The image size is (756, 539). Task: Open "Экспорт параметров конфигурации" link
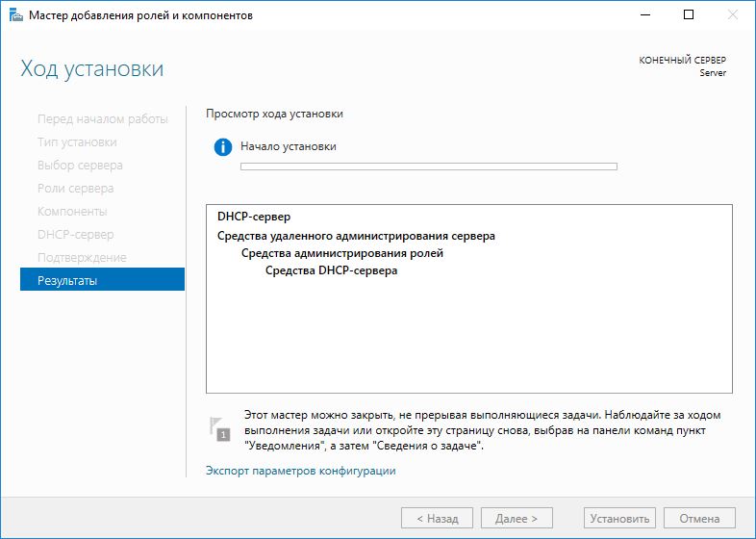point(300,471)
